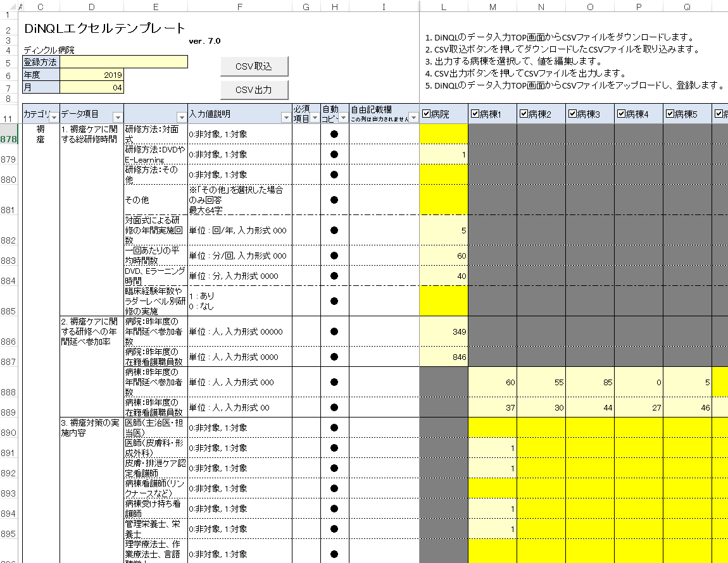The image size is (728, 563).
Task: Select the 病院 cell with value 349
Action: coord(444,331)
